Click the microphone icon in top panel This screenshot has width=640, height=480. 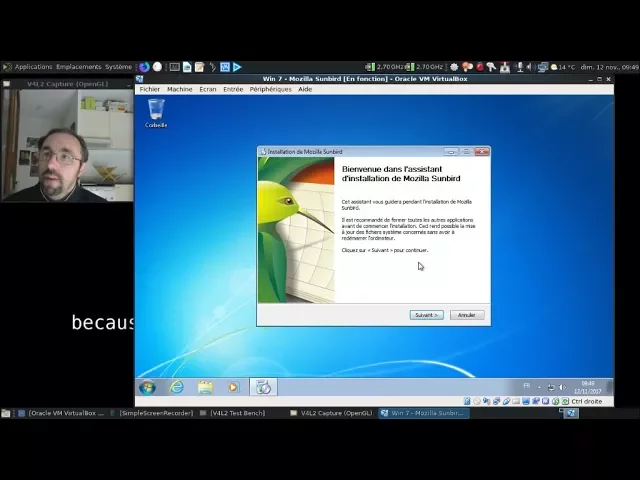click(520, 67)
